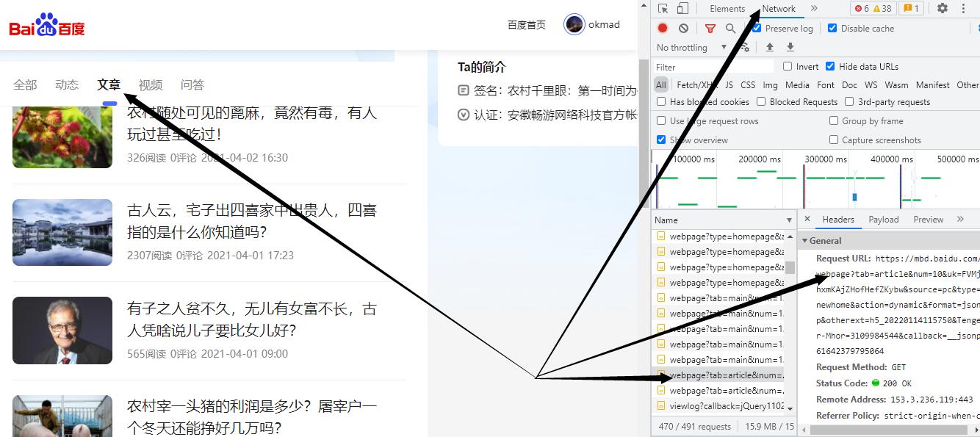
Task: Enable Group by frame
Action: point(834,120)
